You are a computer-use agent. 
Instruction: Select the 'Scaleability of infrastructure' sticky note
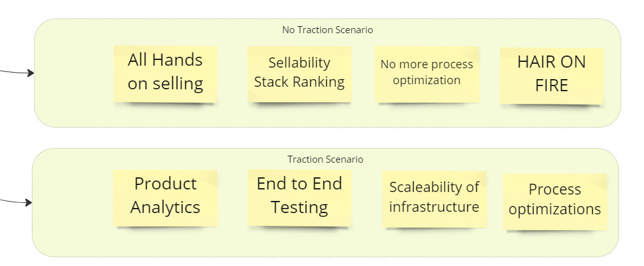coord(434,199)
